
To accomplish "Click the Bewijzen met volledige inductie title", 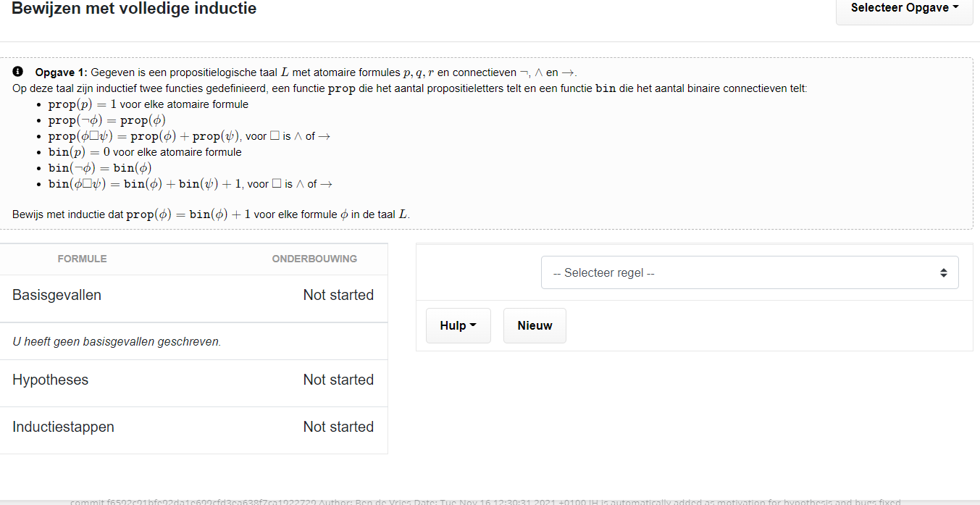I will (134, 9).
